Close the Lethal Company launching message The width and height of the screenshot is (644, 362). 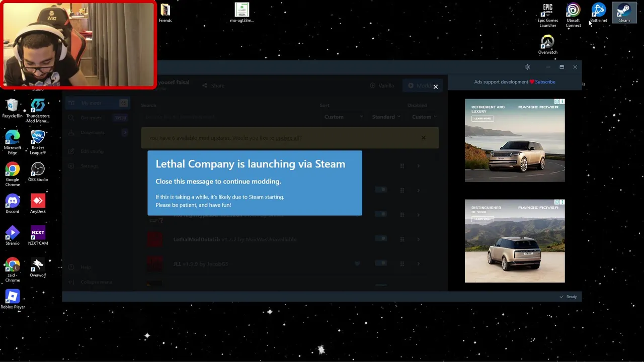tap(435, 86)
